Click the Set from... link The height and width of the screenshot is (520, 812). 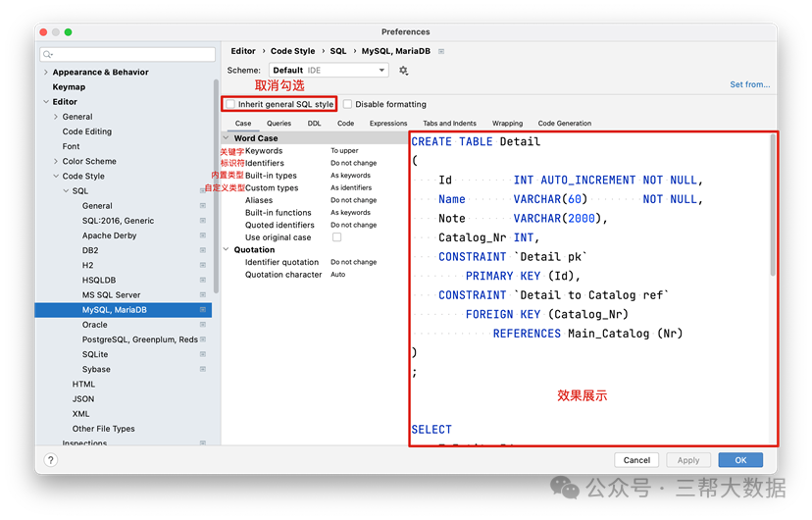[x=749, y=84]
